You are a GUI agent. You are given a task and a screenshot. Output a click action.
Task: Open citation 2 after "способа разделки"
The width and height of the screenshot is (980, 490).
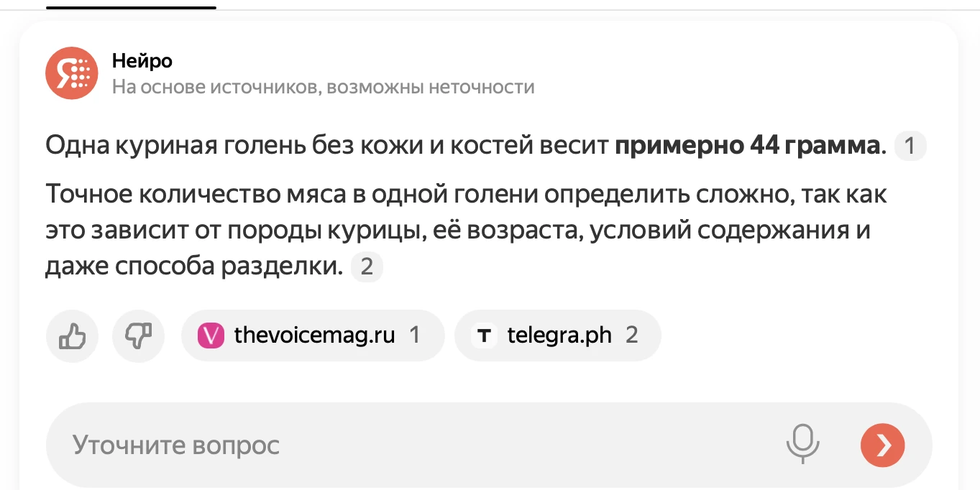click(x=367, y=267)
